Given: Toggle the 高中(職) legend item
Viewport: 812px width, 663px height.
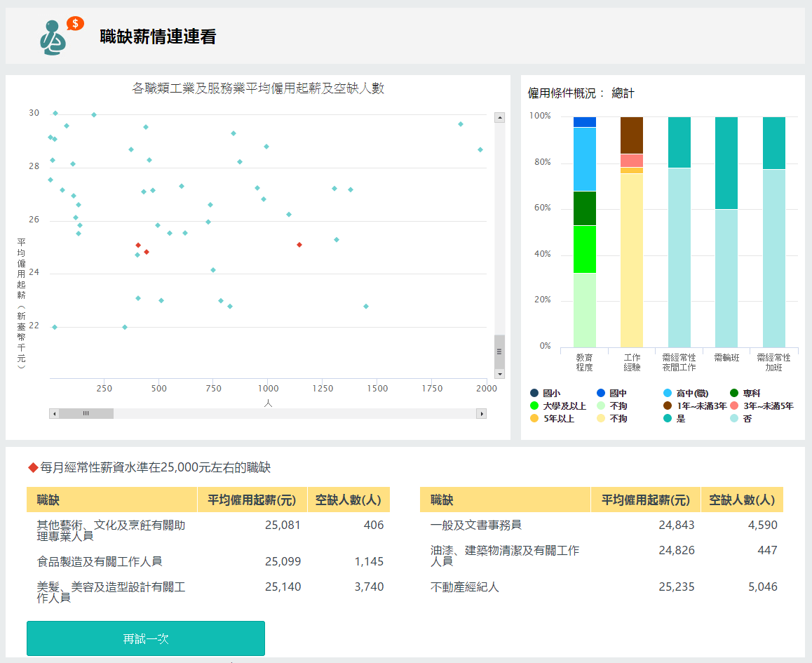Looking at the screenshot, I should 692,394.
